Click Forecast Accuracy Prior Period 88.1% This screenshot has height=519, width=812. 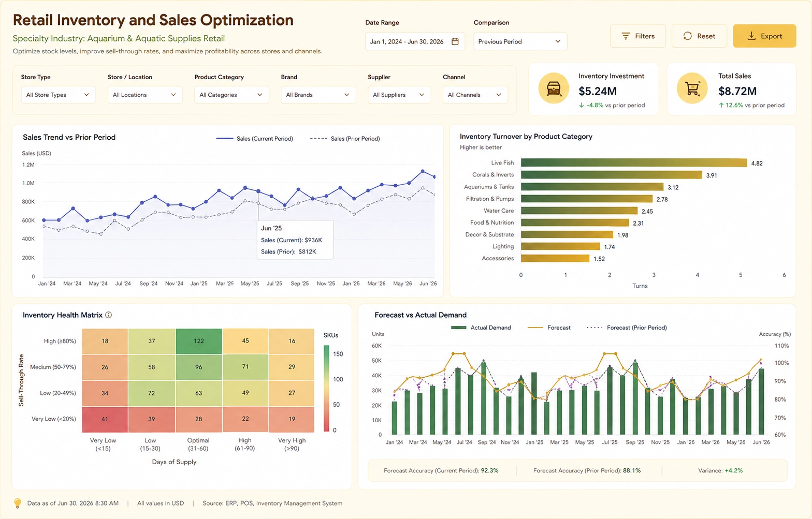[587, 471]
